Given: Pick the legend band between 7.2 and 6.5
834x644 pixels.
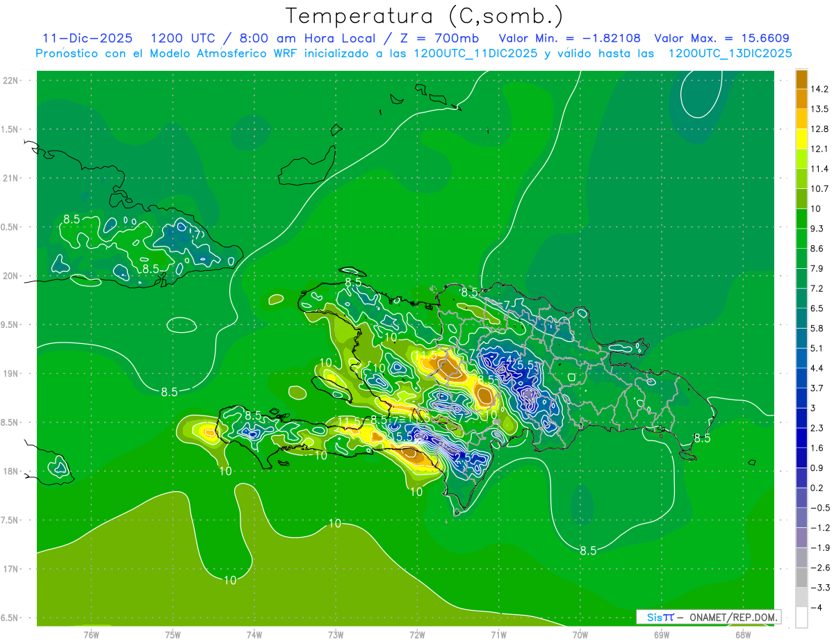Looking at the screenshot, I should [x=801, y=299].
